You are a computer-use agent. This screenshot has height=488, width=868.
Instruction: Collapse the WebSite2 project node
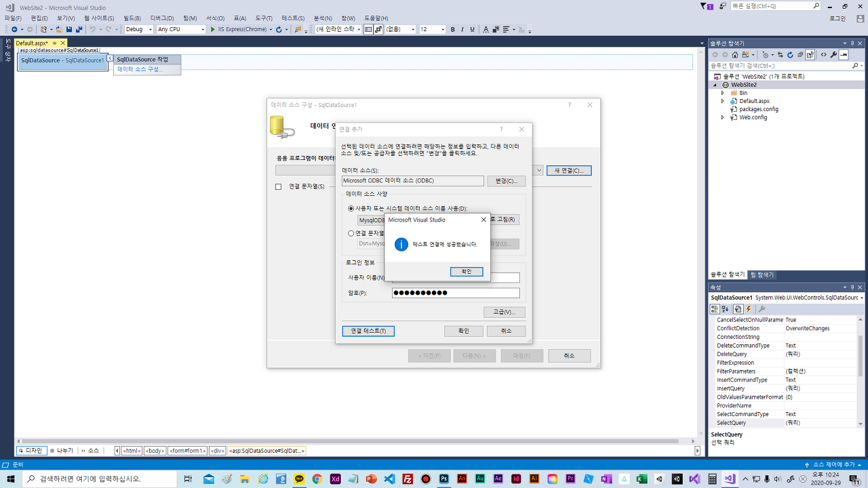point(715,85)
